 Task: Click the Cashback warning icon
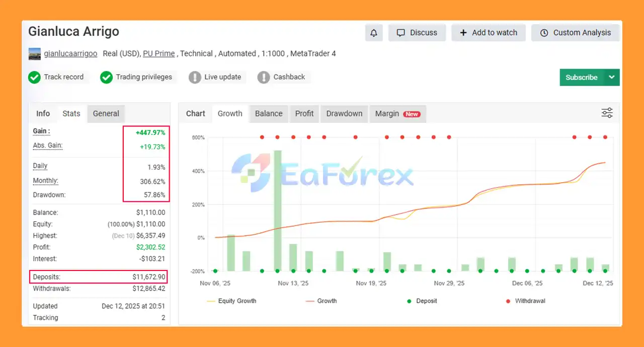coord(263,77)
